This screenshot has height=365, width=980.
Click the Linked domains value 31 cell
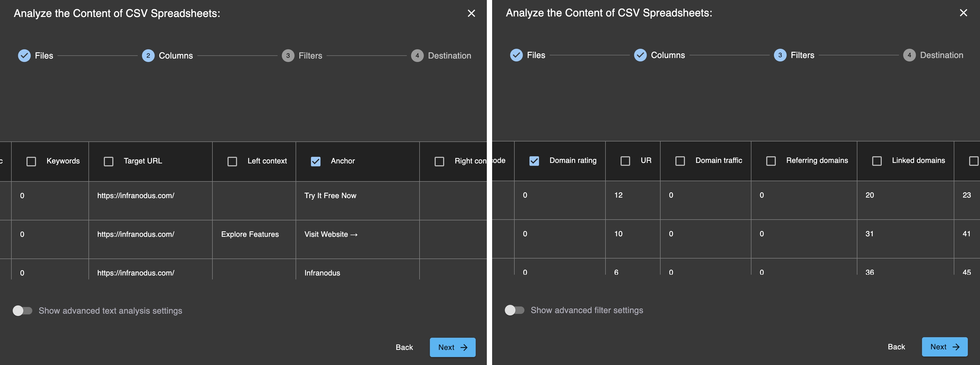click(905, 239)
